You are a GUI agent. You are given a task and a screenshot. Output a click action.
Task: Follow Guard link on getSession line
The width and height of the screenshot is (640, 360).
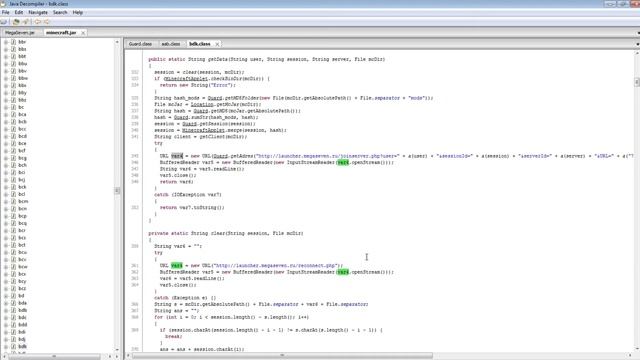(x=189, y=124)
